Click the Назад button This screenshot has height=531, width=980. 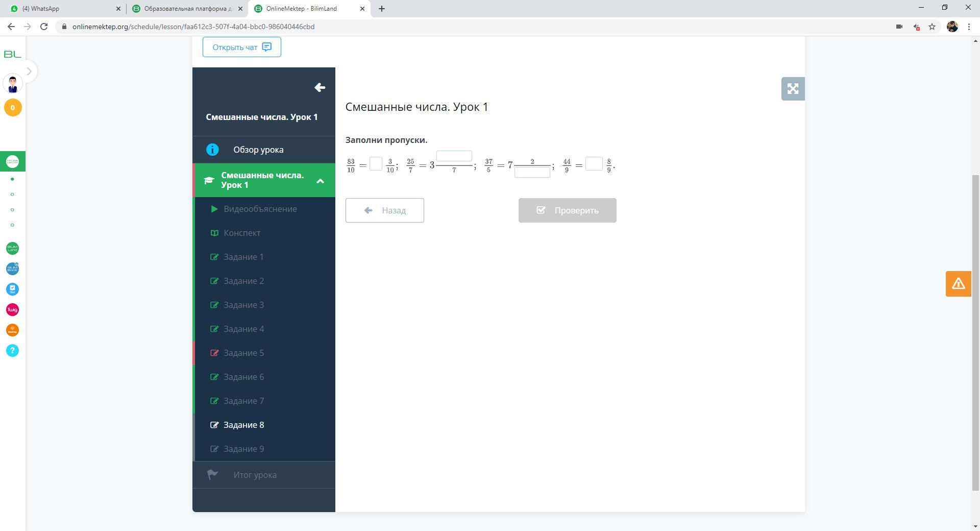tap(384, 210)
